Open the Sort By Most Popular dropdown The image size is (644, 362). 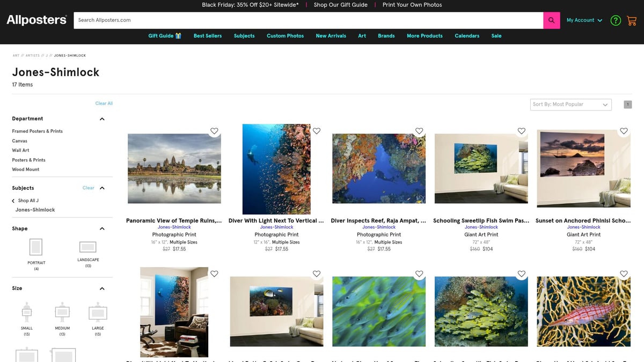coord(570,105)
